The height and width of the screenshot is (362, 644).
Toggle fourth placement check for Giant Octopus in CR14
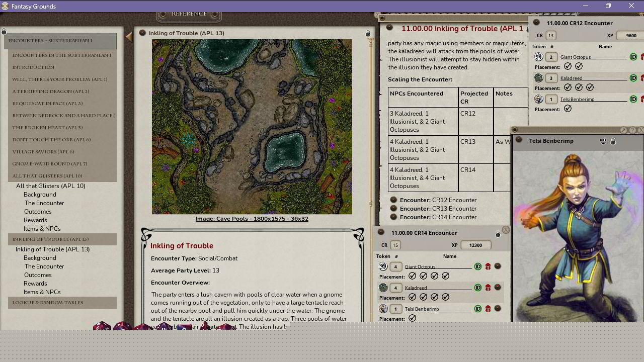446,276
